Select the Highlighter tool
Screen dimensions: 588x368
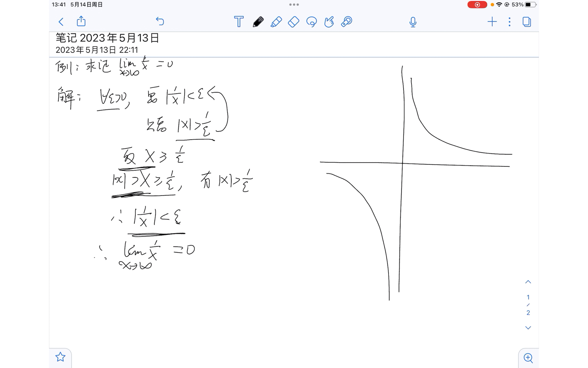276,22
